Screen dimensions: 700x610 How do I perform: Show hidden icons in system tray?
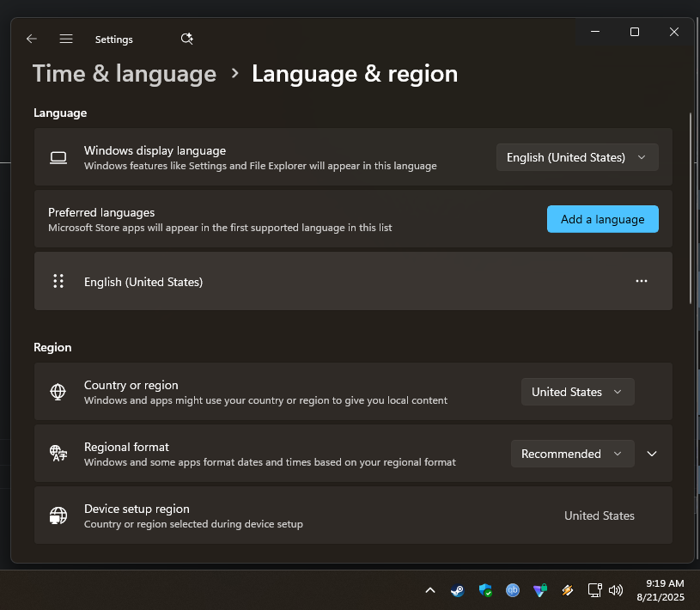pos(430,590)
